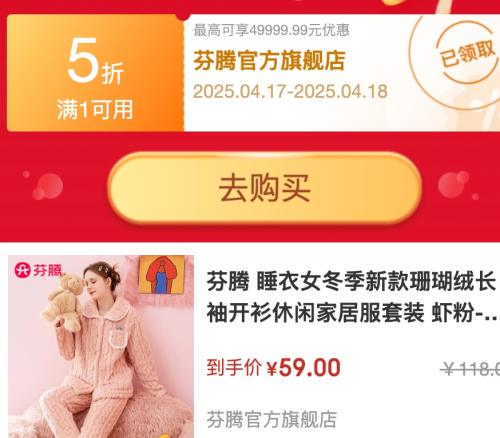Tap the bubble decoration right of 去购买
Screen dimensions: 500x438
click(x=458, y=185)
